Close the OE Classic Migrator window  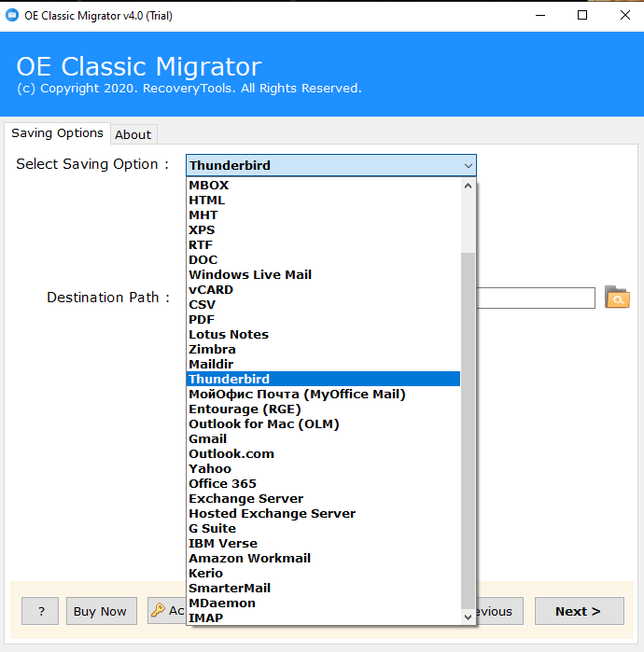[x=624, y=15]
